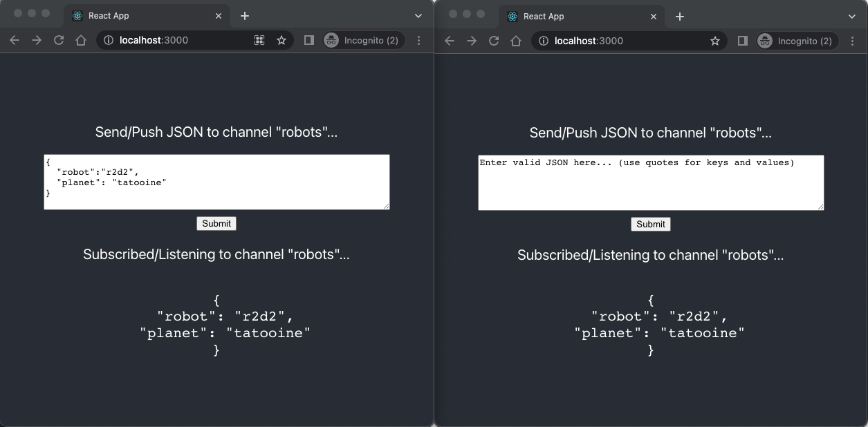Image resolution: width=868 pixels, height=427 pixels.
Task: Click the extensions grid icon in the left address bar
Action: click(259, 40)
